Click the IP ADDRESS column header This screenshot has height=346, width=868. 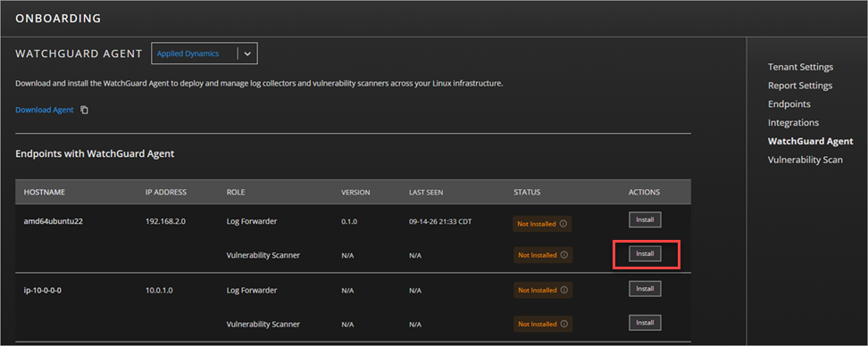(x=165, y=193)
